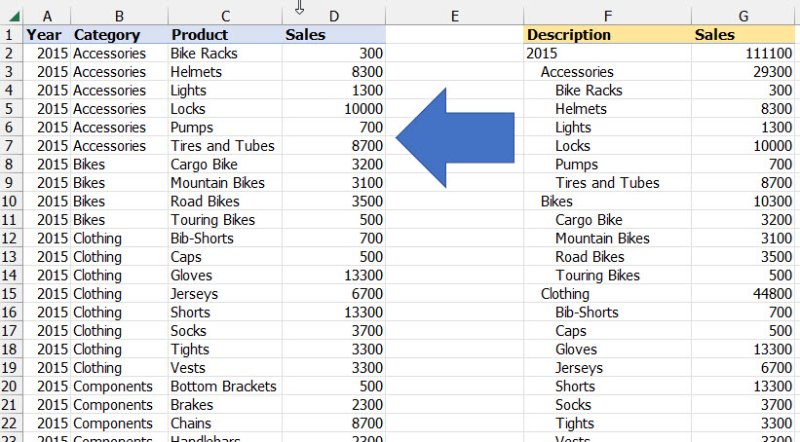The width and height of the screenshot is (800, 442).
Task: Select the column G header
Action: pyautogui.click(x=744, y=15)
